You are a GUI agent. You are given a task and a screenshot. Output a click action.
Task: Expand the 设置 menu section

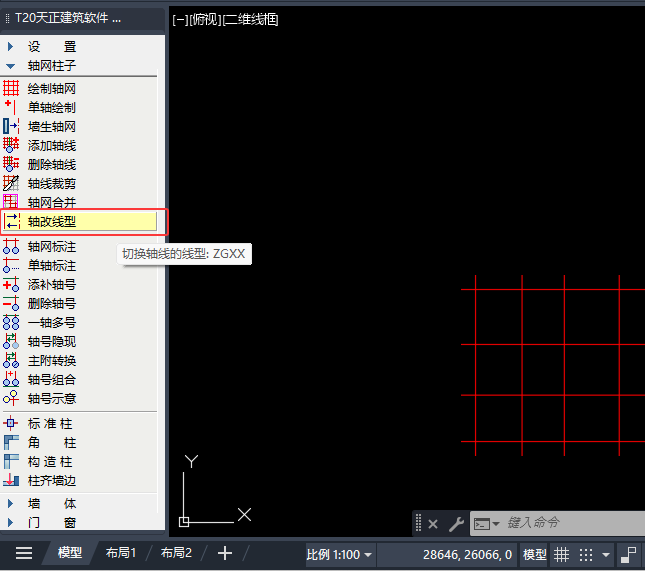coord(11,46)
